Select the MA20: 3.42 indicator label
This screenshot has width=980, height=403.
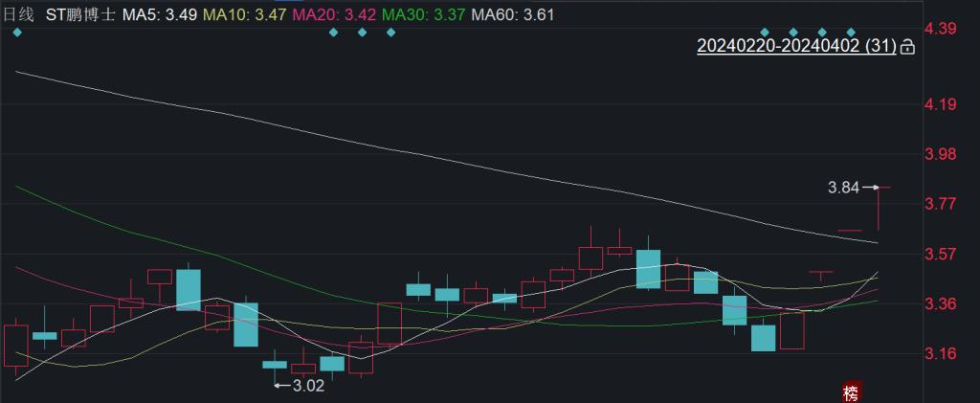click(x=334, y=14)
